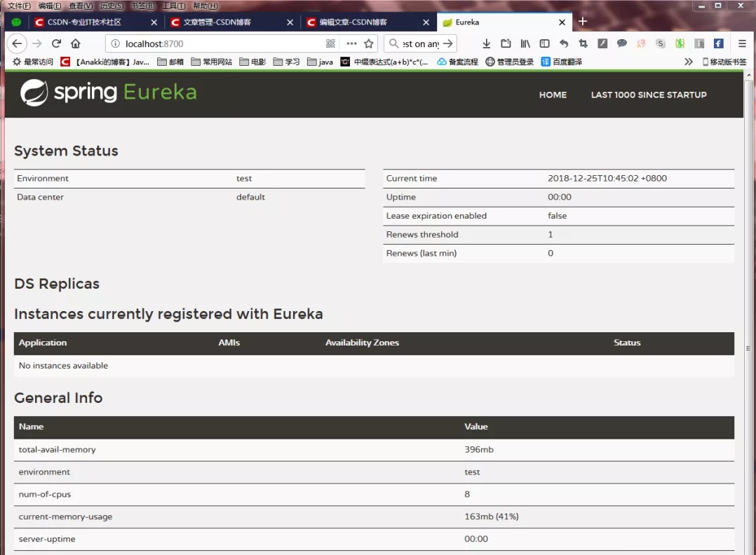Go back with the browser back arrow
The height and width of the screenshot is (555, 756).
tap(17, 43)
